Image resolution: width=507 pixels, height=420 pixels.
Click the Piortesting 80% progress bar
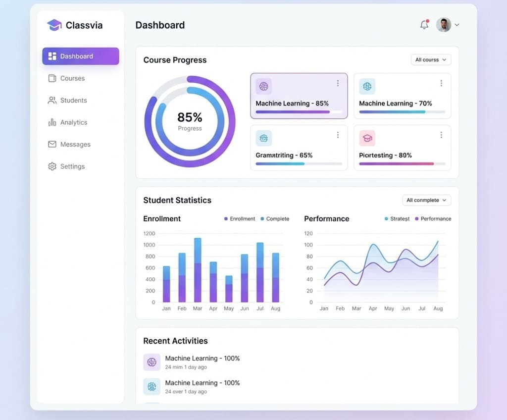coord(402,164)
